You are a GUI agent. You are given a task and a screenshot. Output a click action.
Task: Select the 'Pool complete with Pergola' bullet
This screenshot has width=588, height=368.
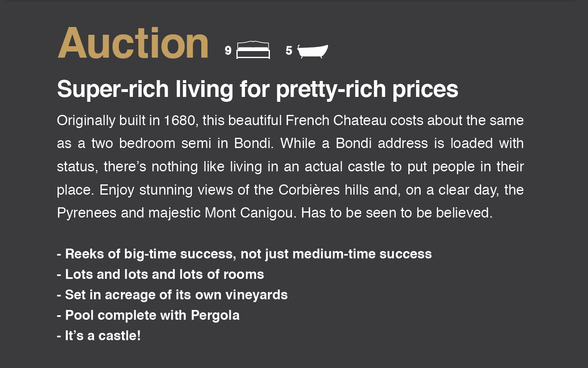148,315
